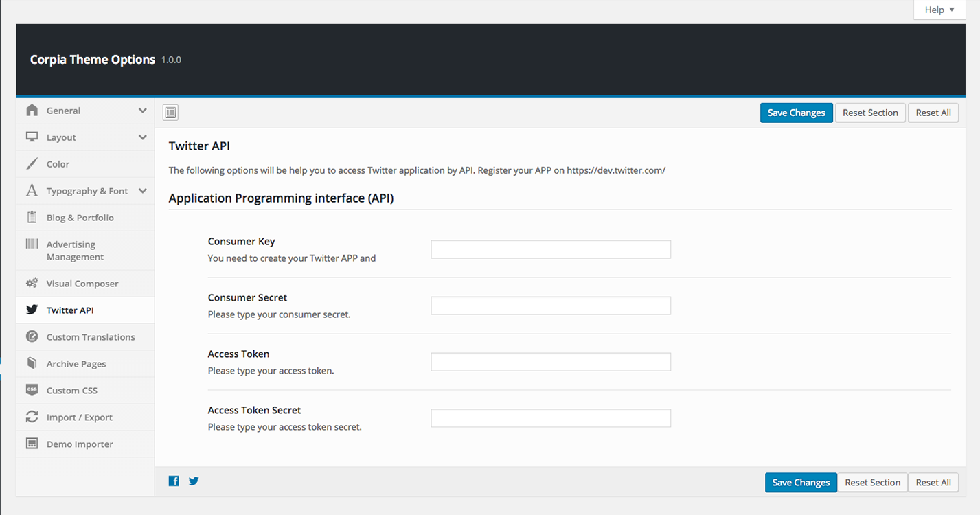Click the Archive Pages book icon
980x515 pixels.
pos(32,363)
